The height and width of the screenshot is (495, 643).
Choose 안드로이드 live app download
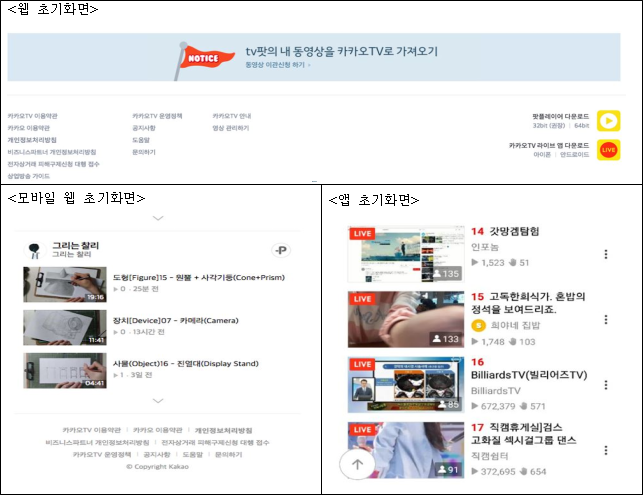575,155
